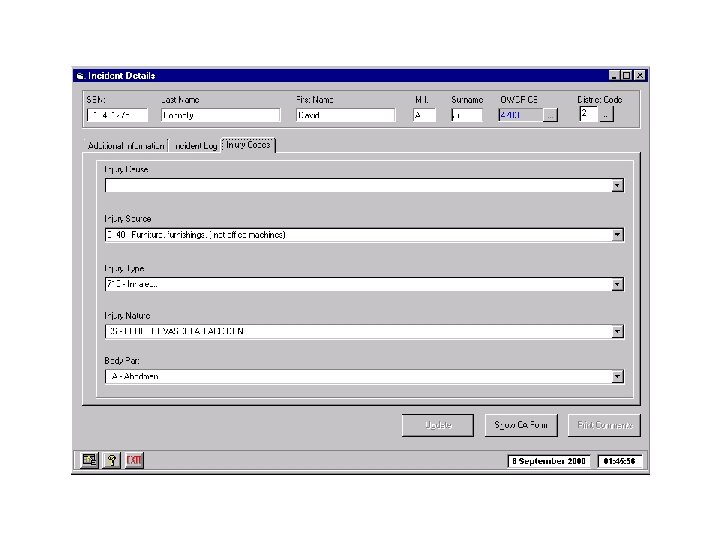Click the SSN input field

tap(117, 115)
